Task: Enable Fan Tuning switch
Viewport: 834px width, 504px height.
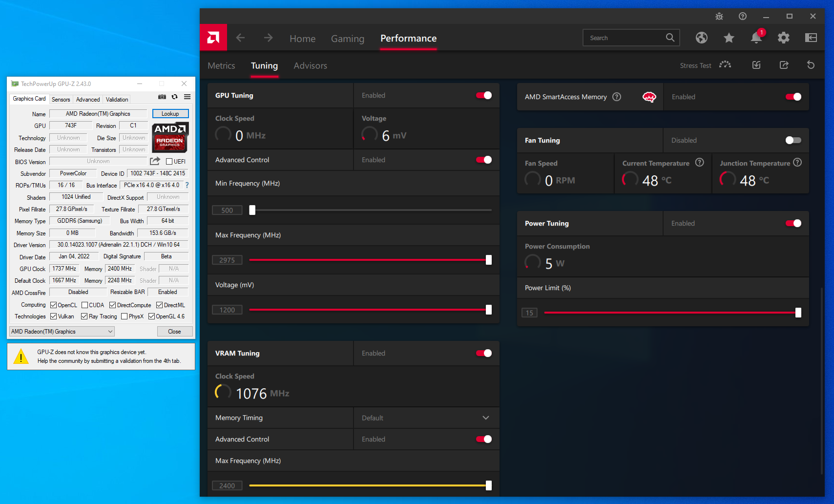Action: click(x=793, y=140)
